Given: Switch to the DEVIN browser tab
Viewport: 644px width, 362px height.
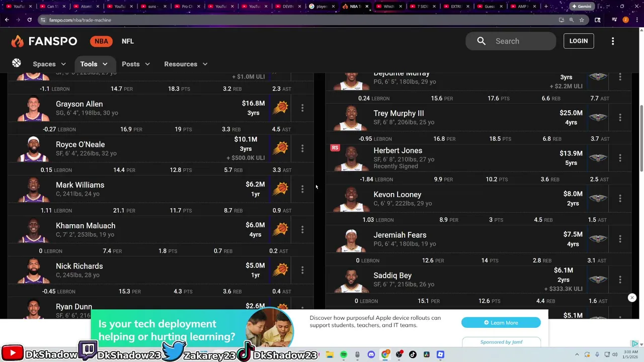Looking at the screenshot, I should tap(288, 6).
